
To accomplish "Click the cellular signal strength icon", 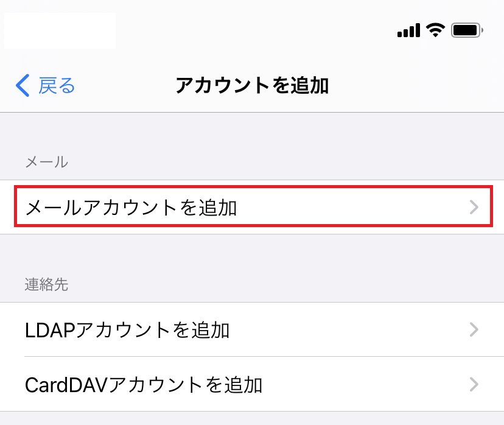I will tap(408, 30).
